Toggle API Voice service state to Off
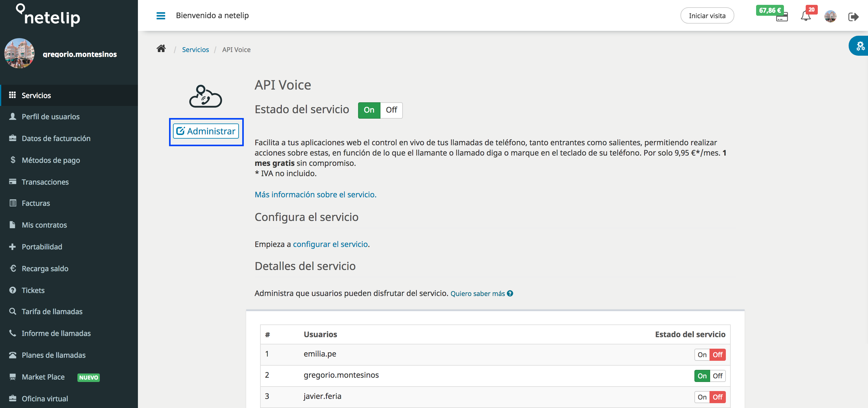This screenshot has width=868, height=408. pyautogui.click(x=391, y=110)
